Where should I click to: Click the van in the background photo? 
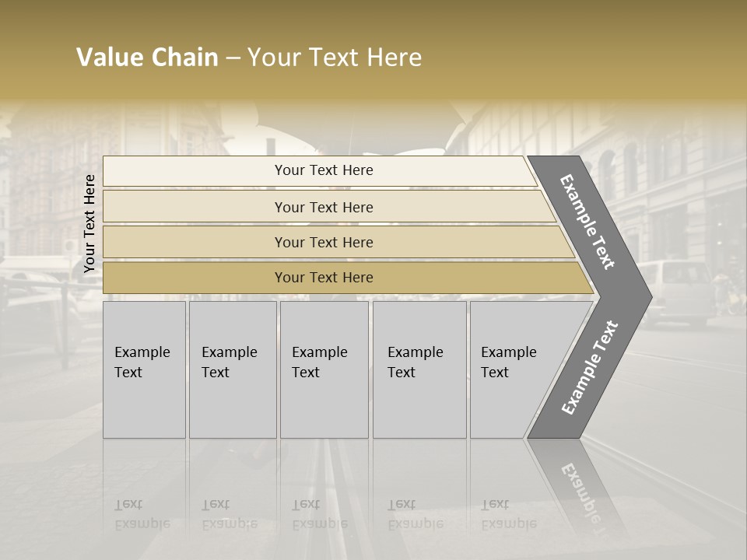click(675, 292)
